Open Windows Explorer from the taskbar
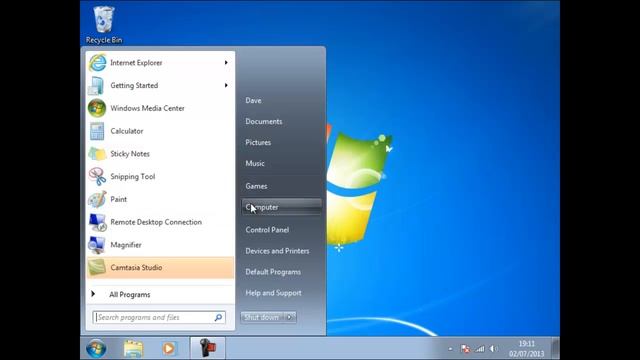Viewport: 640px width, 360px height. pos(133,349)
